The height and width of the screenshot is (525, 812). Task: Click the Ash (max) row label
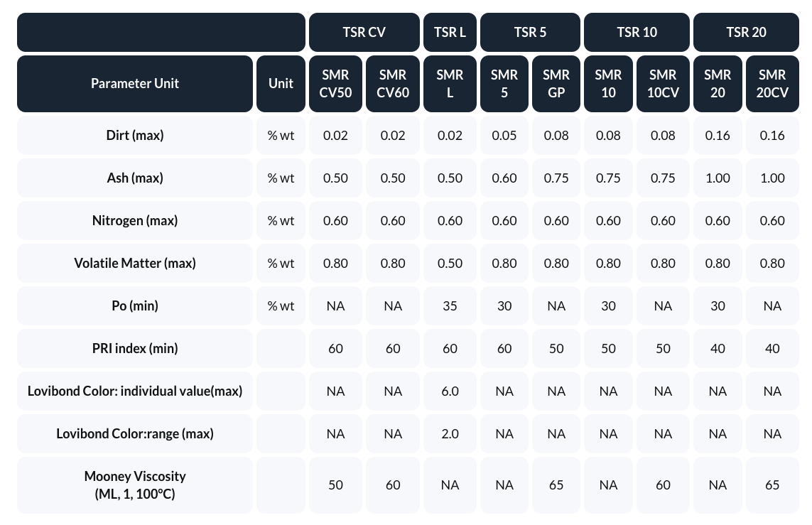point(135,178)
